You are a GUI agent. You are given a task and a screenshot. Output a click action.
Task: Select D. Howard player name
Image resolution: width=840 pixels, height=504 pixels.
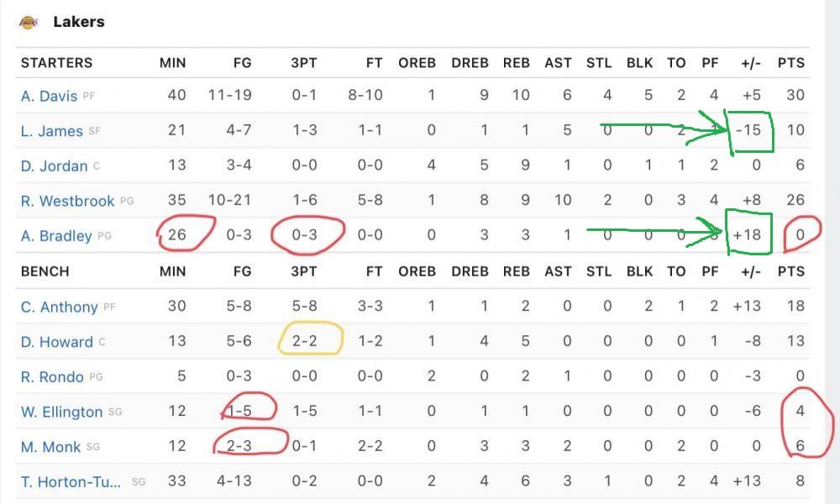pyautogui.click(x=56, y=342)
